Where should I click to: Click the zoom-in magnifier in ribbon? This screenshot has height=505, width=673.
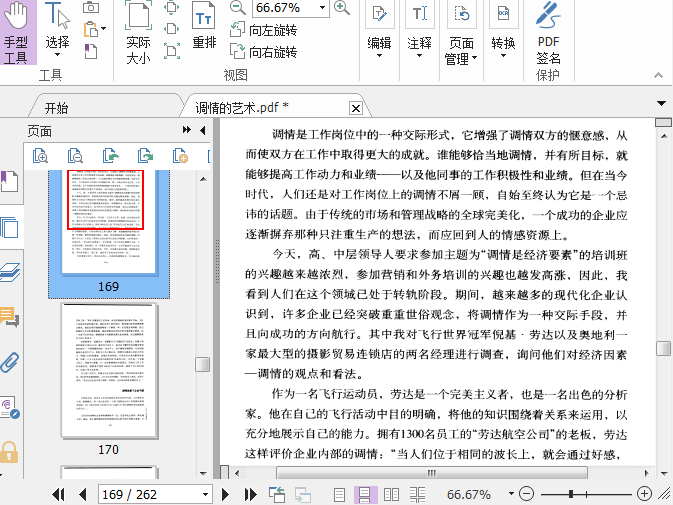[x=342, y=8]
